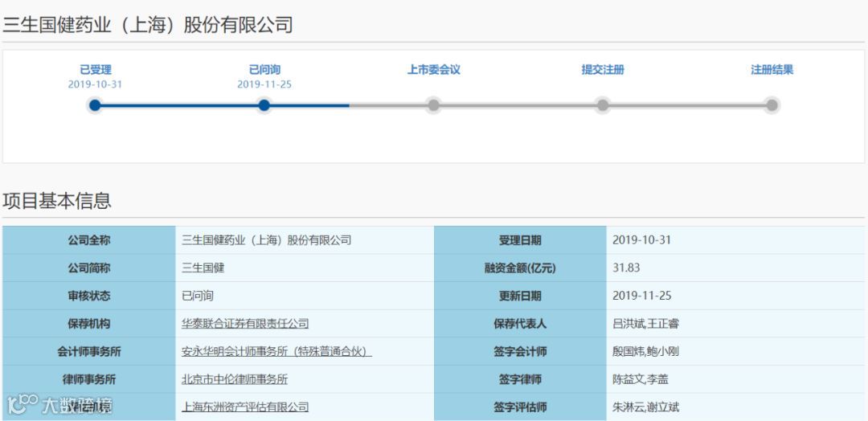Screen dimensions: 868x421
Task: Open the 安永华明会计师事务所 link
Action: 276,351
